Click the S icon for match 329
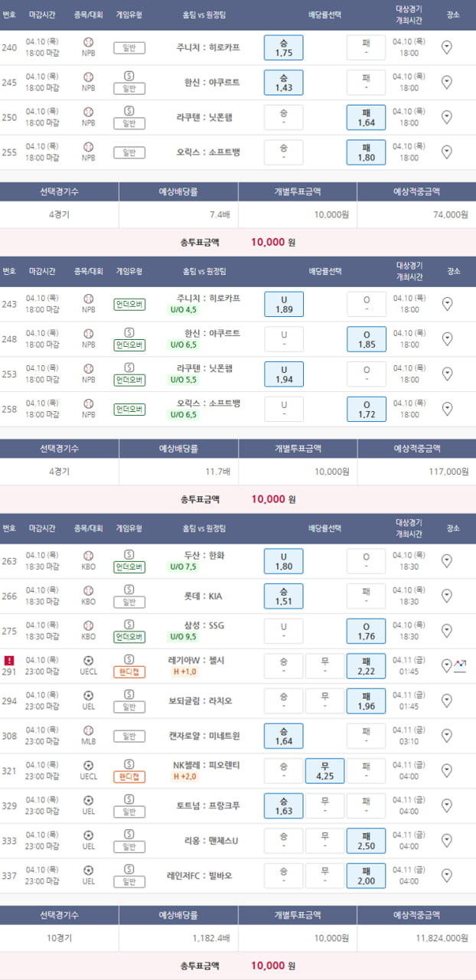This screenshot has width=476, height=980. pyautogui.click(x=129, y=799)
